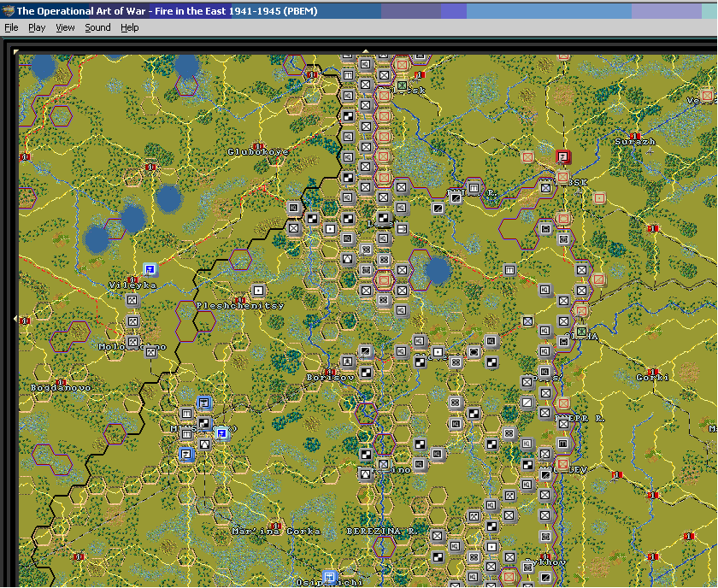Click the corner scroll arrow at the map's top-left

pyautogui.click(x=16, y=52)
